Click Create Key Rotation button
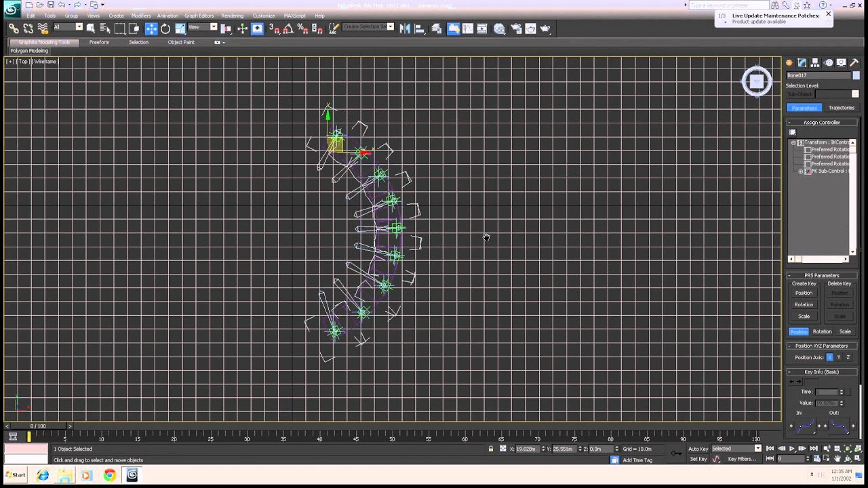The width and height of the screenshot is (868, 488). 804,305
